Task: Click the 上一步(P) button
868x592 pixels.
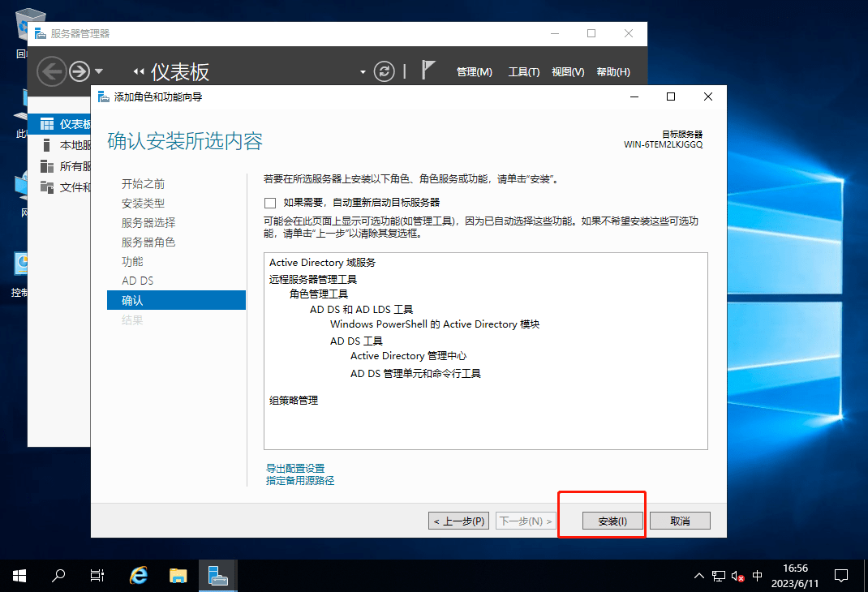Action: 458,521
